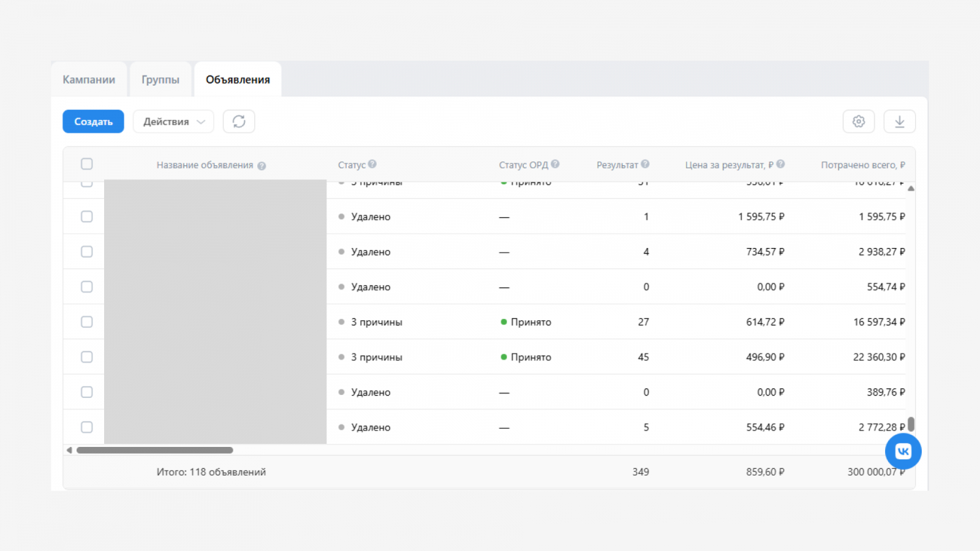Viewport: 980px width, 551px height.
Task: Click help icon beside Название объявления
Action: tap(262, 166)
